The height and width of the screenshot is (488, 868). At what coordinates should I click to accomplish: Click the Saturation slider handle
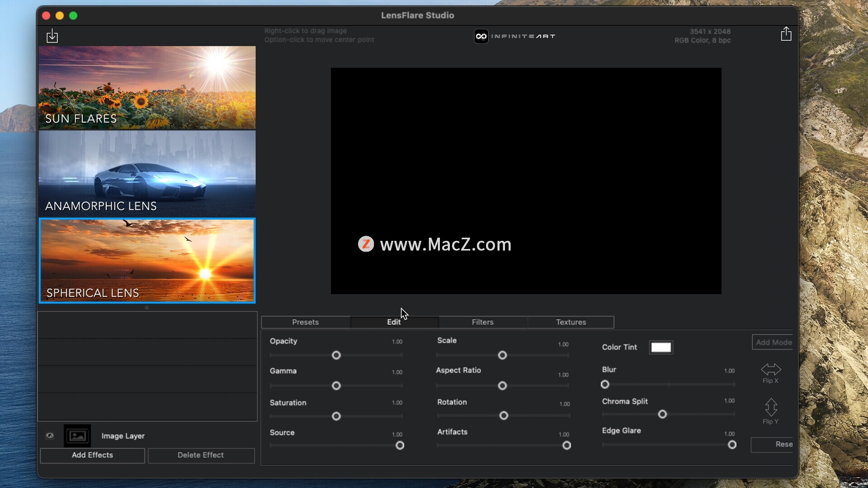(x=336, y=416)
